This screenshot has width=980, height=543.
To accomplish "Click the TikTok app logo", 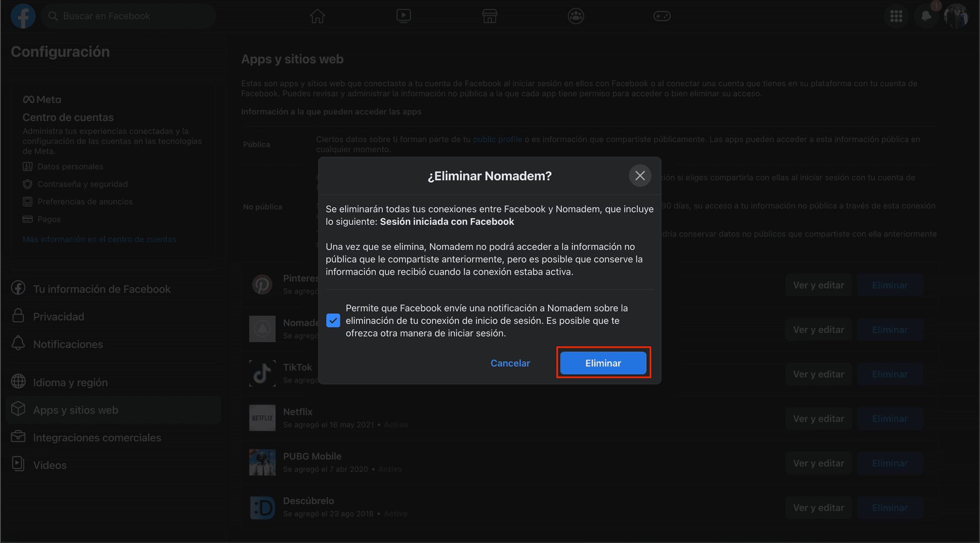I will click(262, 373).
